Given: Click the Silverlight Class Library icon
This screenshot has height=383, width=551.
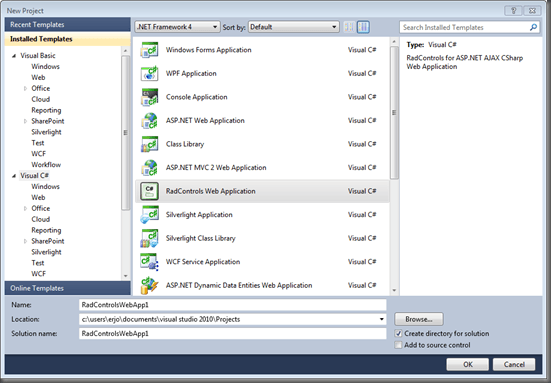Looking at the screenshot, I should click(149, 238).
